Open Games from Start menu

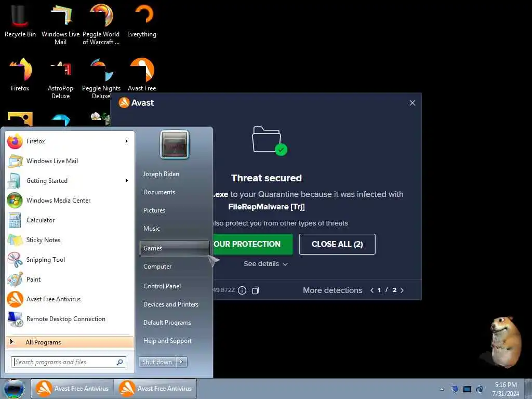(175, 248)
